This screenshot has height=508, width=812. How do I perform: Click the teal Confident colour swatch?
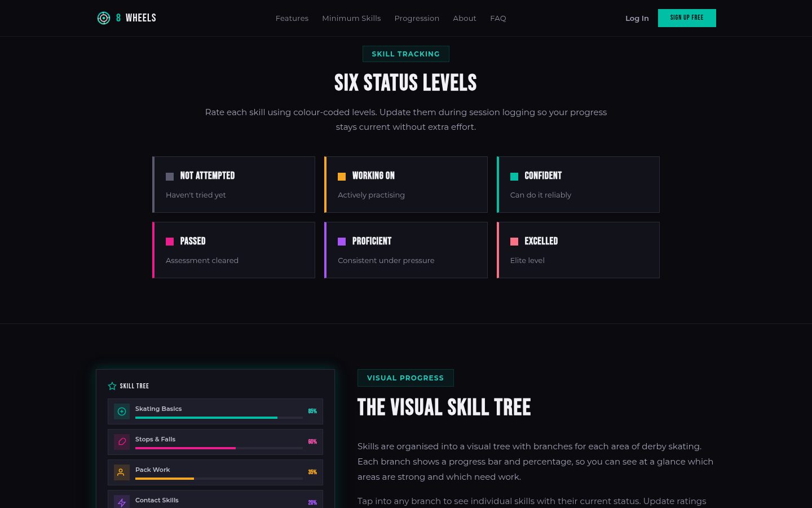click(514, 177)
